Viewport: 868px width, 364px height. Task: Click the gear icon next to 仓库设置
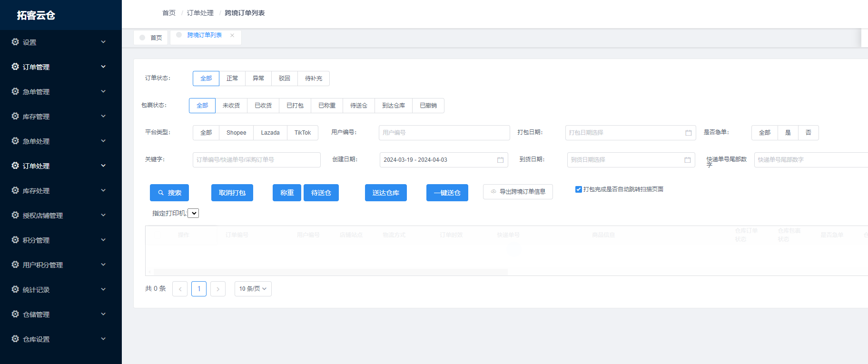pos(15,339)
